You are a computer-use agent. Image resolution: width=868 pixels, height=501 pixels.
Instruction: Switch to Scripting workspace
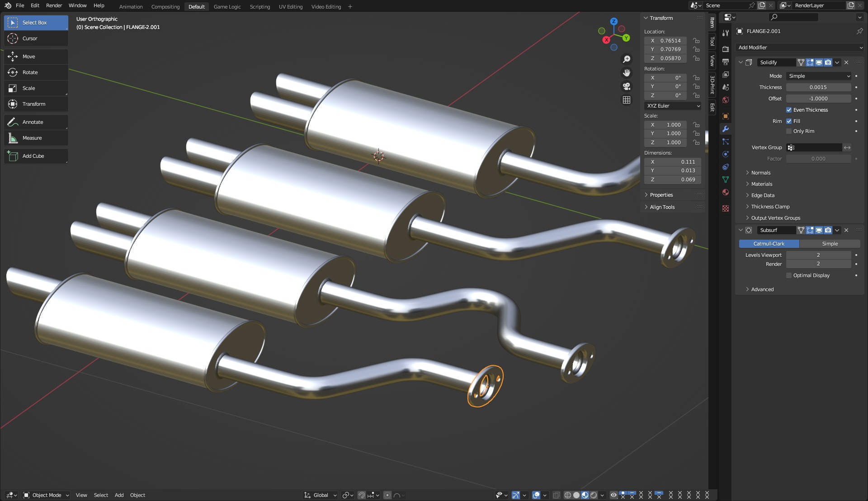(x=259, y=7)
